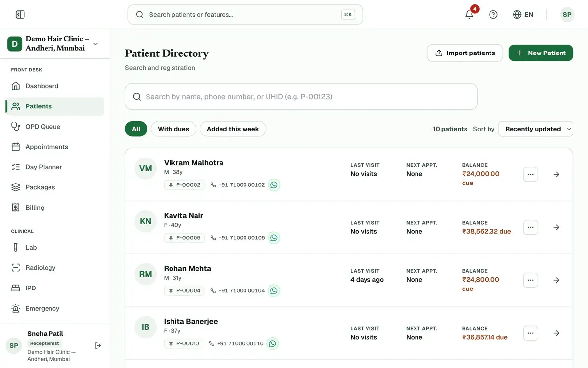
Task: Open WhatsApp chat for Rohan Mehta
Action: click(274, 291)
